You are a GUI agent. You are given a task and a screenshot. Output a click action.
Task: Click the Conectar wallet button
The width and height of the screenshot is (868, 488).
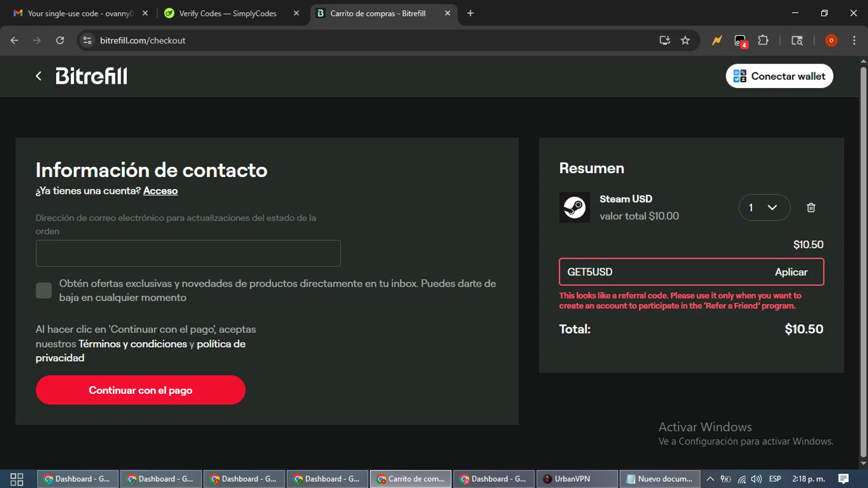(779, 76)
